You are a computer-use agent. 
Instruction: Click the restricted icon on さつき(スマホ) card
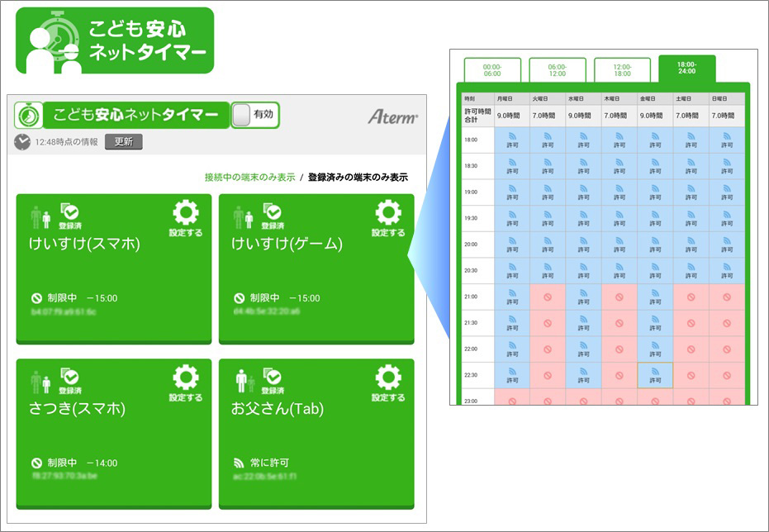click(x=36, y=463)
